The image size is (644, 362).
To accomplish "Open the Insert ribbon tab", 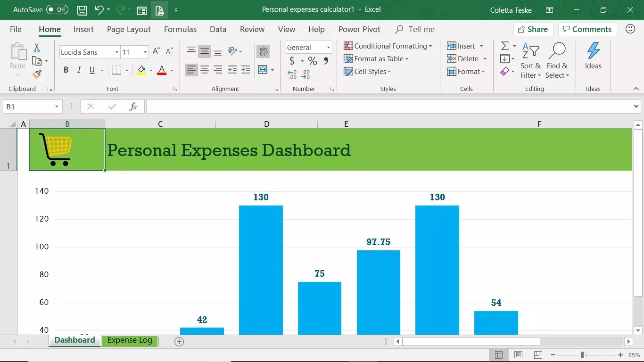I will point(83,29).
